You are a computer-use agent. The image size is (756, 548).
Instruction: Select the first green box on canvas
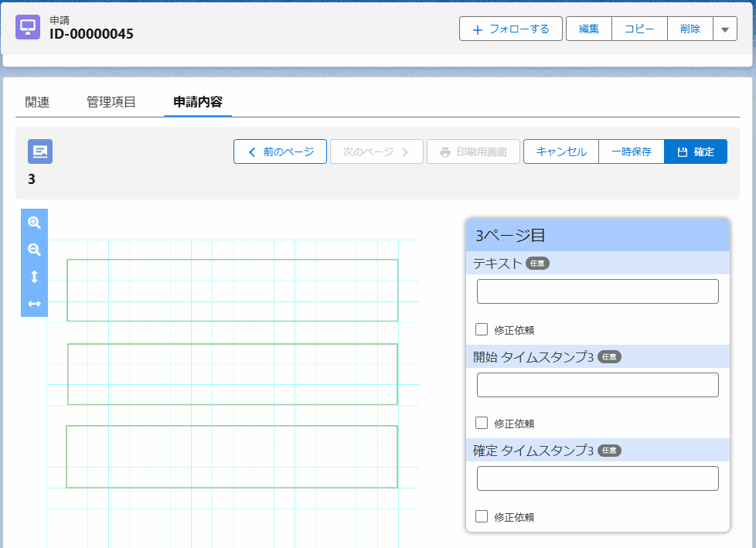pyautogui.click(x=233, y=290)
